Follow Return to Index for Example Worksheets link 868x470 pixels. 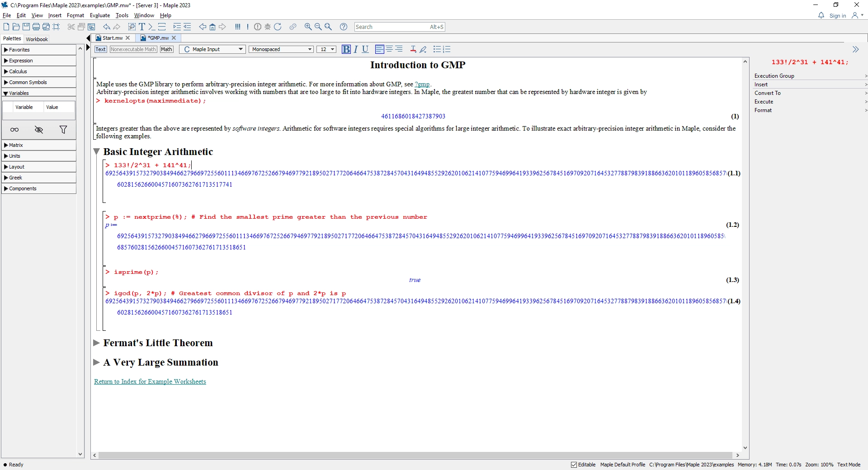(150, 381)
